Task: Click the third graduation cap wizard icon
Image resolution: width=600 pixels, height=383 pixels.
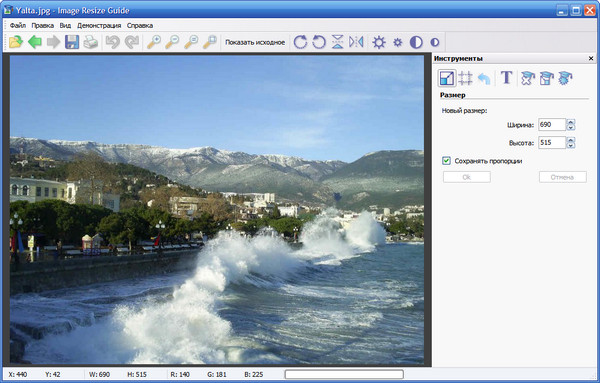Action: point(565,78)
